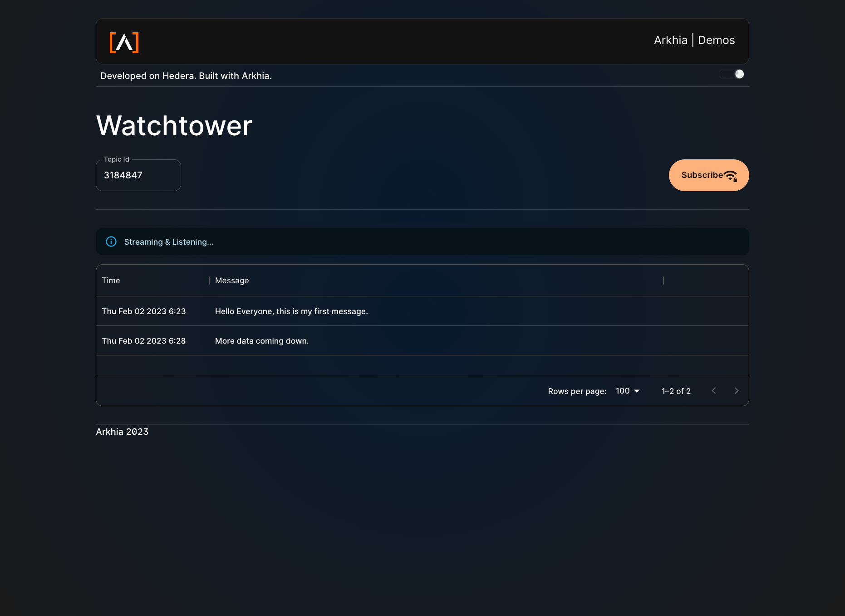Click the '1–2 of 2' pagination text
845x616 pixels.
676,391
